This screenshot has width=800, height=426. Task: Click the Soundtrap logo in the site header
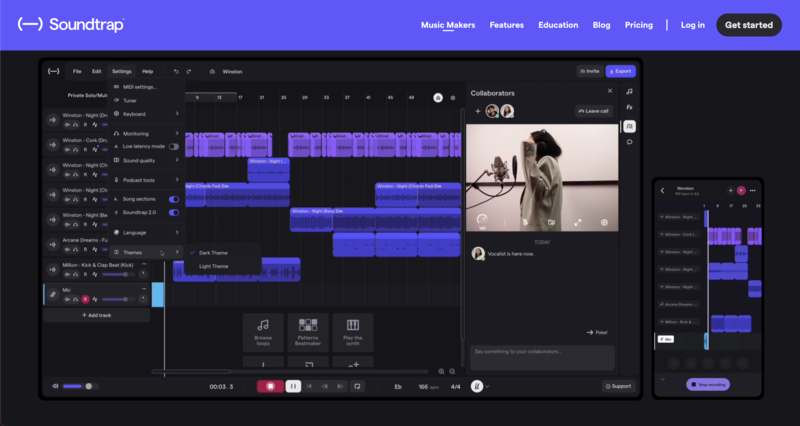coord(71,24)
